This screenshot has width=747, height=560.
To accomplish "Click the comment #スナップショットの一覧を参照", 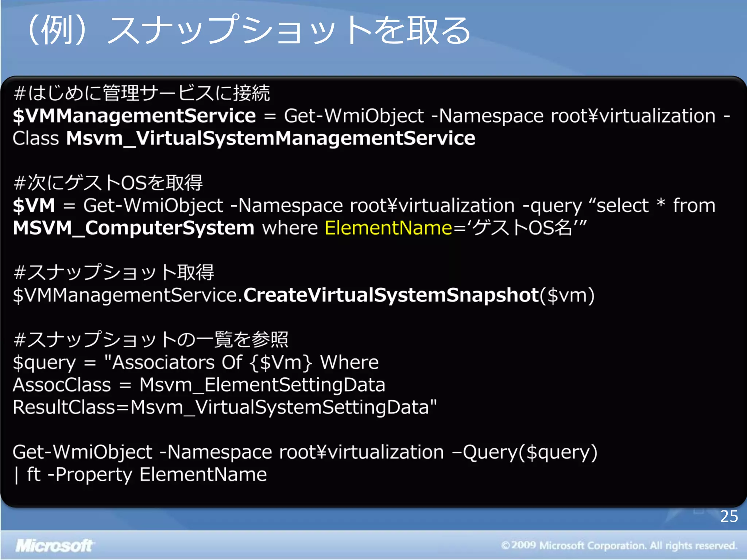I will 151,339.
